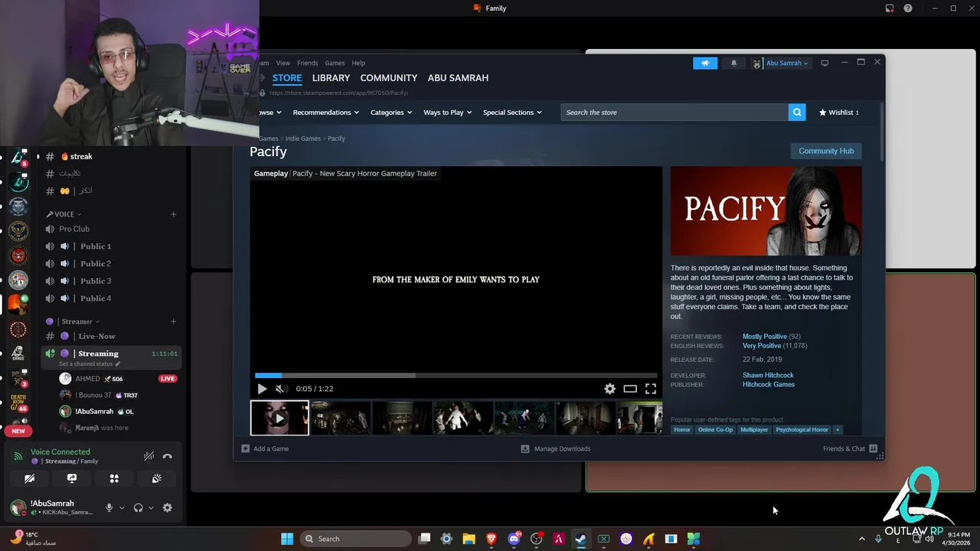Expand more tags with plus button
The width and height of the screenshot is (980, 551).
click(x=838, y=430)
